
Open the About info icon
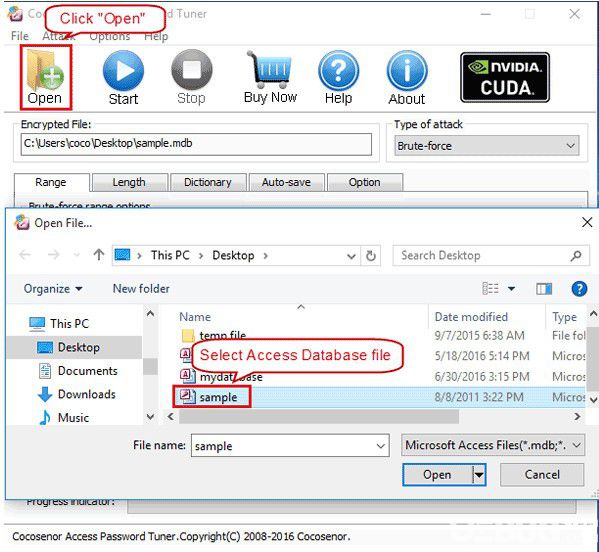click(407, 78)
